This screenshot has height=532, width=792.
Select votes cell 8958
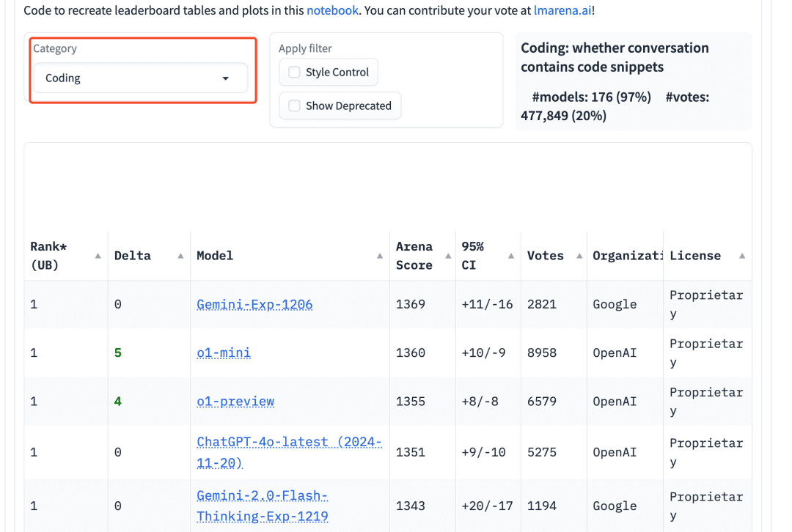click(x=542, y=352)
